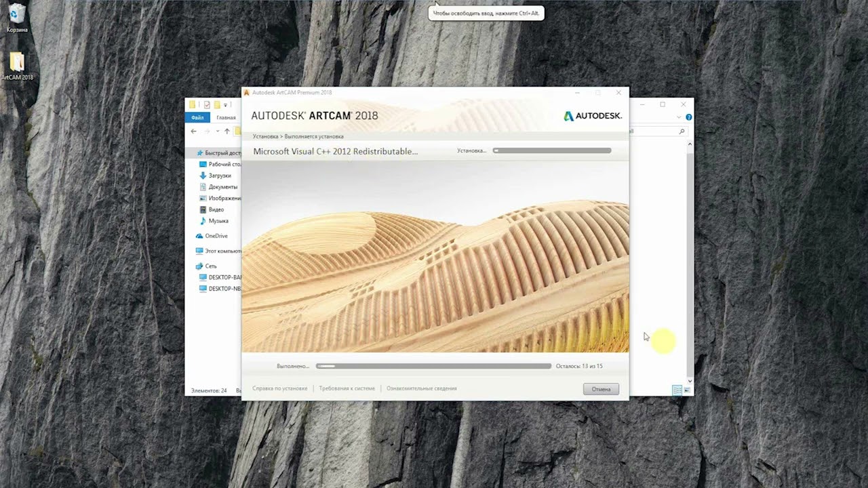Click the Осталось: 13 из 15 text

[579, 366]
